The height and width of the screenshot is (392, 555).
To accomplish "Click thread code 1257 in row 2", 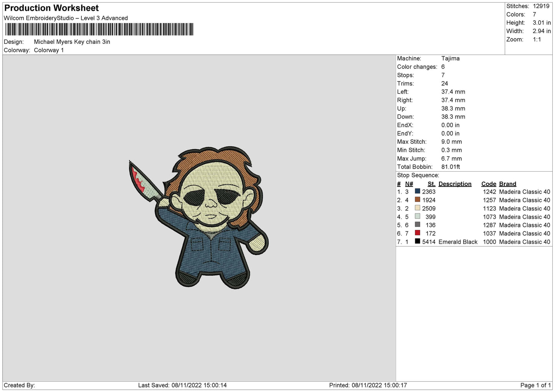I will [x=489, y=200].
